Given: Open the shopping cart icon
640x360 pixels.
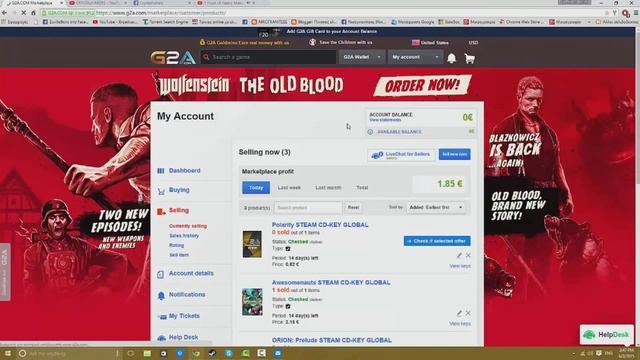Looking at the screenshot, I should click(x=469, y=58).
